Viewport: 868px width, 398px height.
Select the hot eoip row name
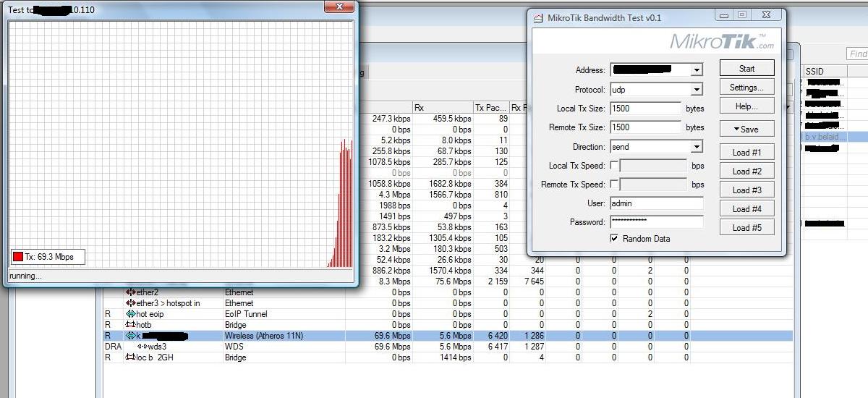[x=151, y=314]
